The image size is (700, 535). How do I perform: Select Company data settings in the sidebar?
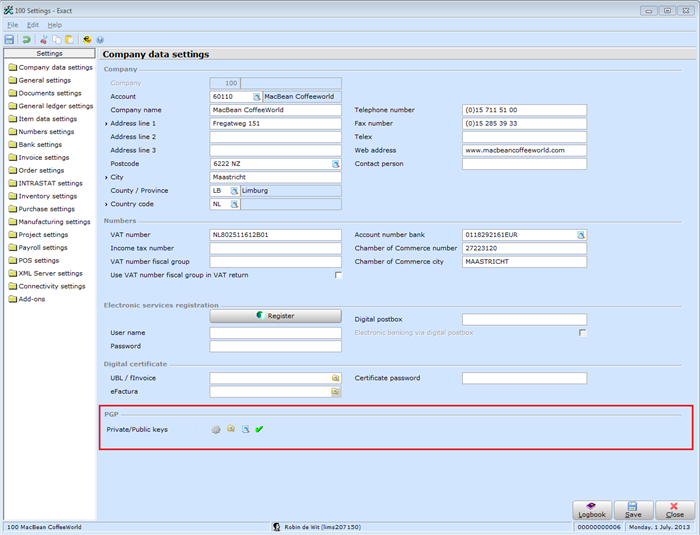point(50,67)
